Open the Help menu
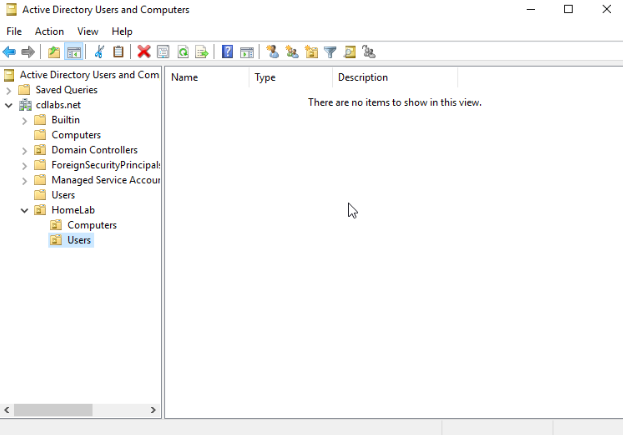The height and width of the screenshot is (435, 623). [122, 31]
